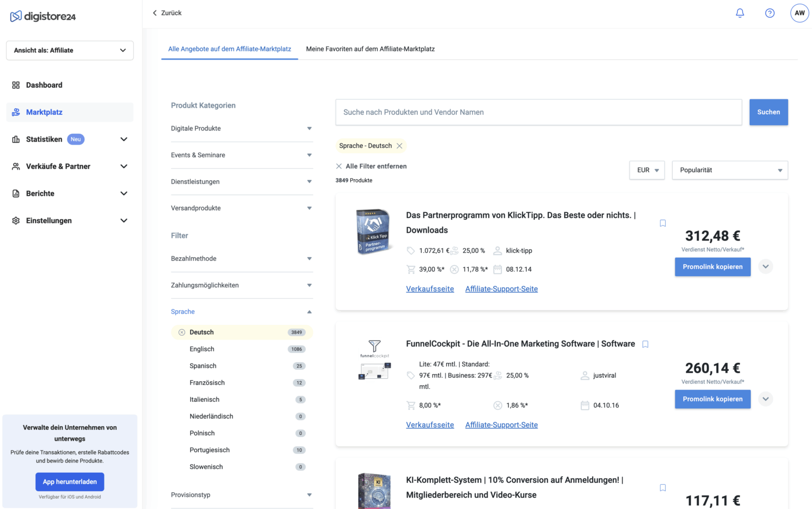Image resolution: width=812 pixels, height=509 pixels.
Task: Expand details of KlickTipp product card
Action: click(x=765, y=266)
